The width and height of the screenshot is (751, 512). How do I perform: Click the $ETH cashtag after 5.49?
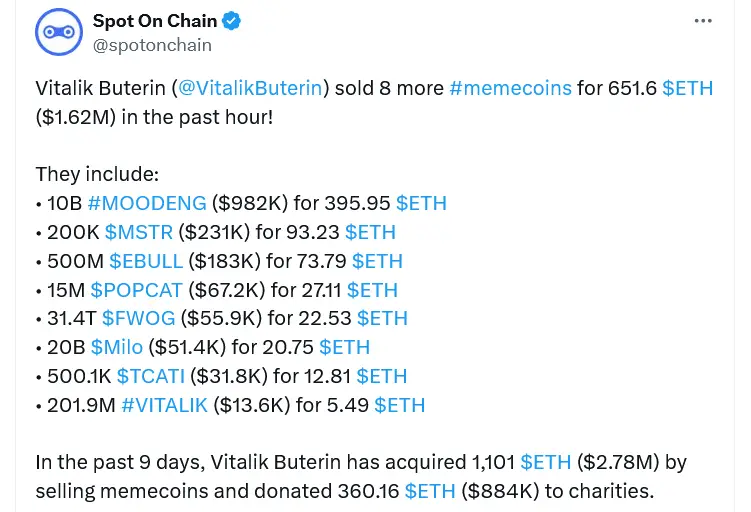pos(399,405)
